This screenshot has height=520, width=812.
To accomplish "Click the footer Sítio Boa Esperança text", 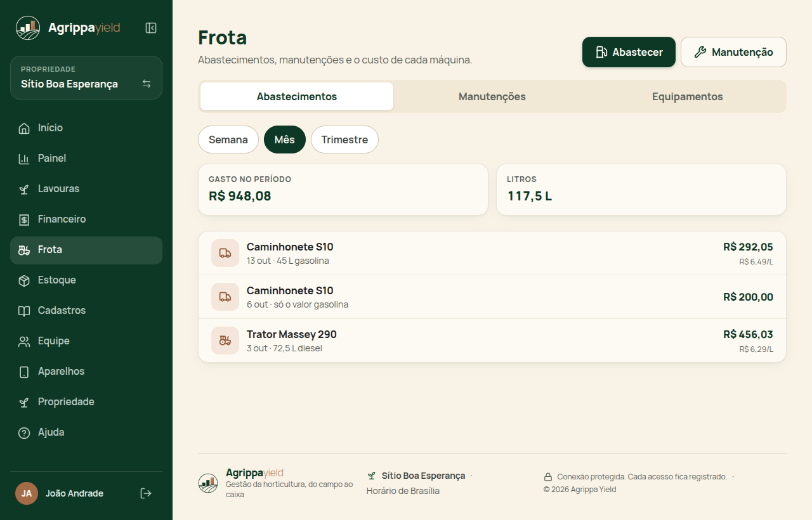I will tap(423, 476).
